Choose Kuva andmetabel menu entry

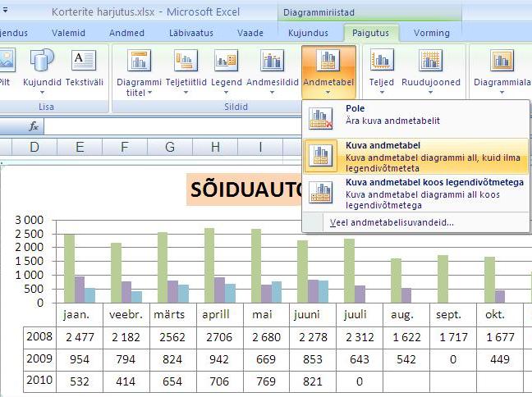pyautogui.click(x=415, y=156)
